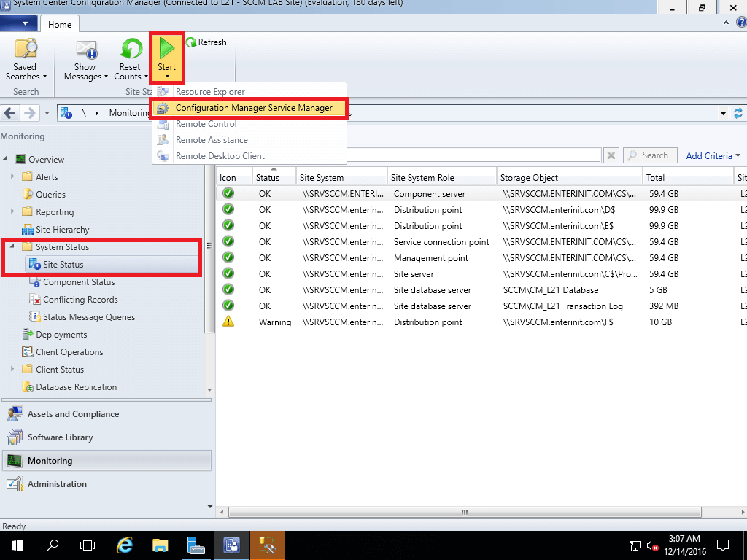The height and width of the screenshot is (560, 747).
Task: Select CM_L21 Transaction Log row
Action: pyautogui.click(x=481, y=306)
